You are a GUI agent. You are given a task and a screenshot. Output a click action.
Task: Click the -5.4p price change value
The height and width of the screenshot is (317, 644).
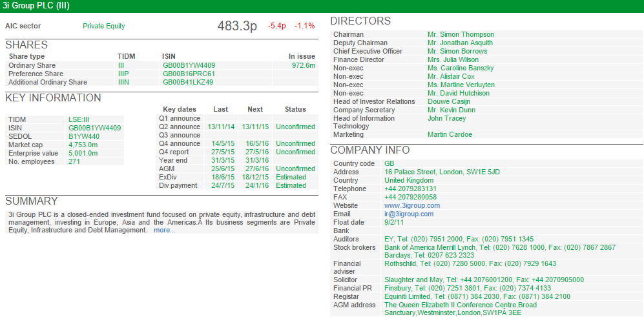pyautogui.click(x=277, y=26)
